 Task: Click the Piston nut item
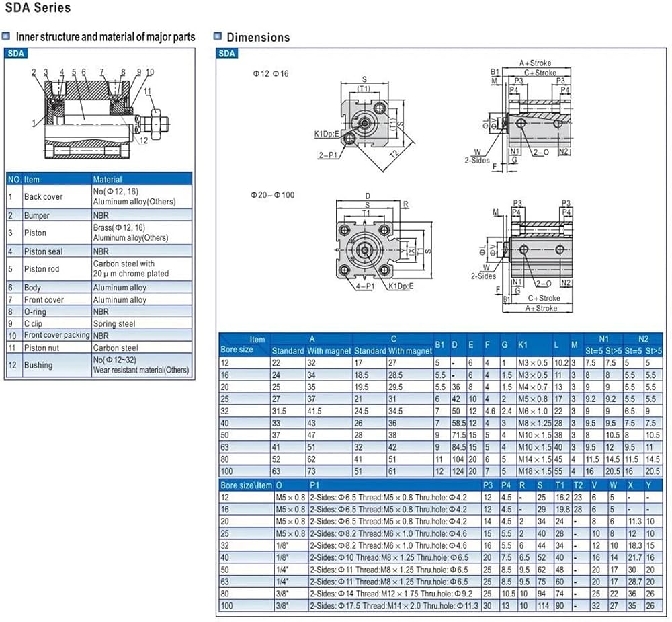42,348
